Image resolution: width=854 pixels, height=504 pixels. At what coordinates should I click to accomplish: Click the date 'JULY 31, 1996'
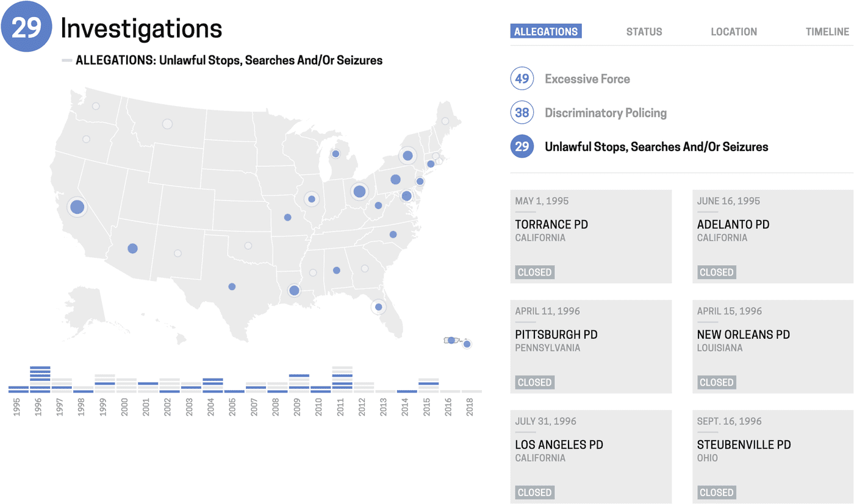pyautogui.click(x=545, y=421)
